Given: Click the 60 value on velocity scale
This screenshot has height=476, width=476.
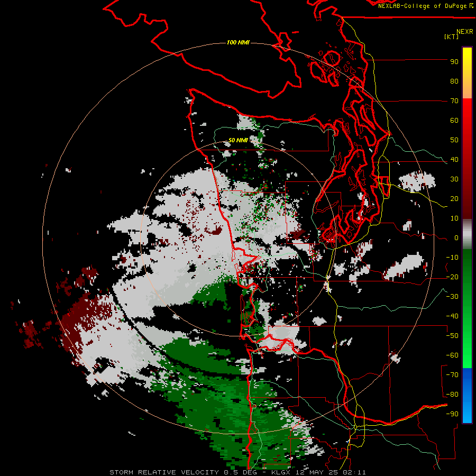Looking at the screenshot, I should 454,121.
